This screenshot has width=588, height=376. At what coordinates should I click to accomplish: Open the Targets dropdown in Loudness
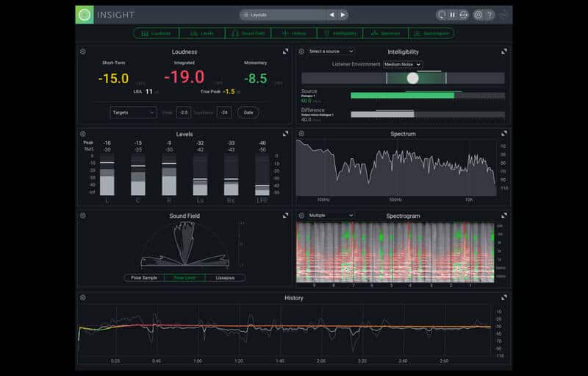point(133,113)
